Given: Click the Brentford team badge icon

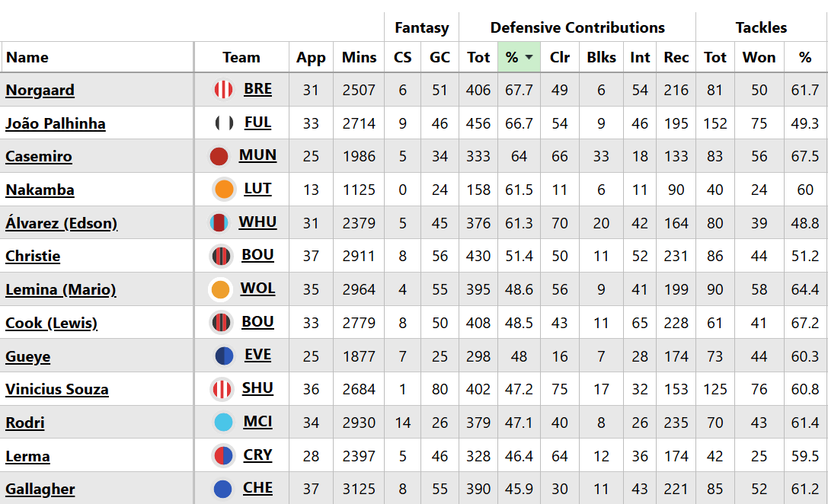Looking at the screenshot, I should (223, 90).
